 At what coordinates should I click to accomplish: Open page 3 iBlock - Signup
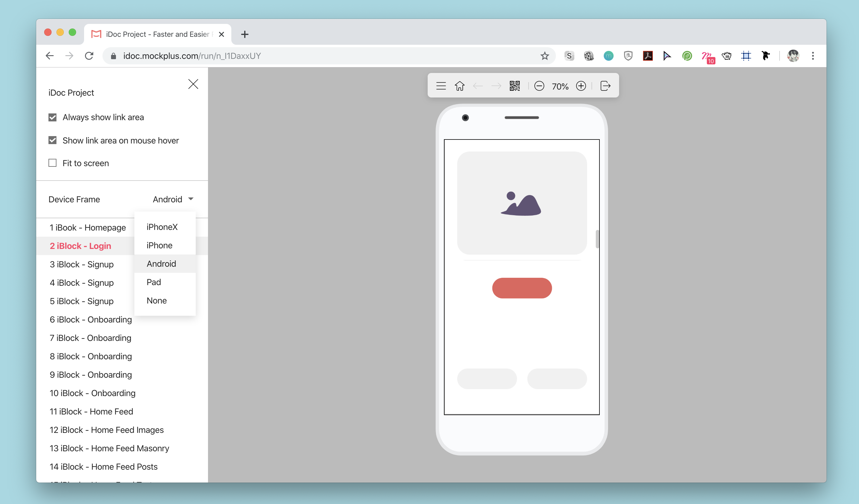pos(82,264)
